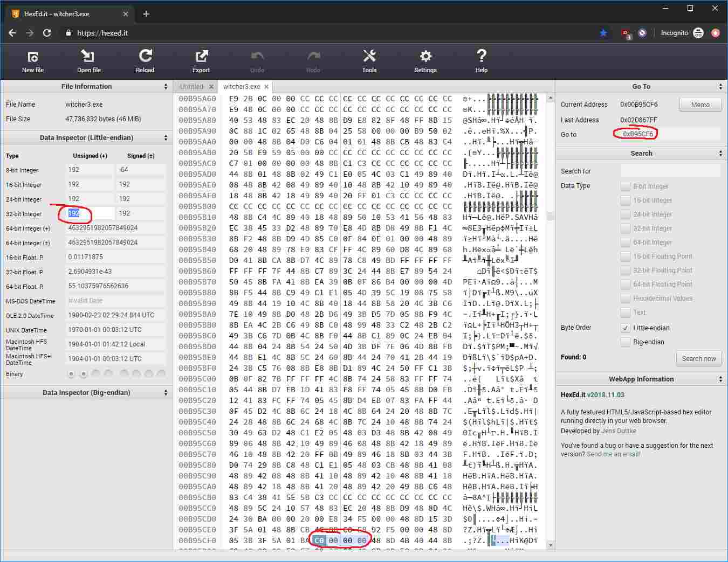Toggle the Little-endian byte order checkbox

626,328
